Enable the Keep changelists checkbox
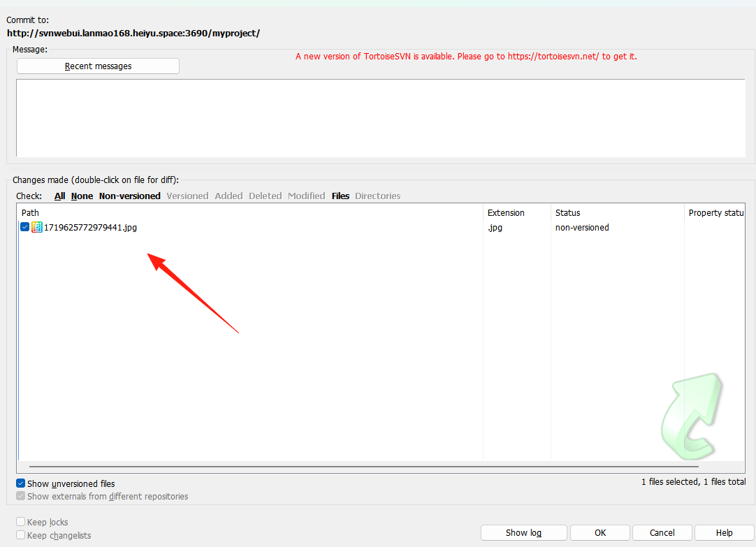Screen dimensions: 756x547 (x=21, y=535)
